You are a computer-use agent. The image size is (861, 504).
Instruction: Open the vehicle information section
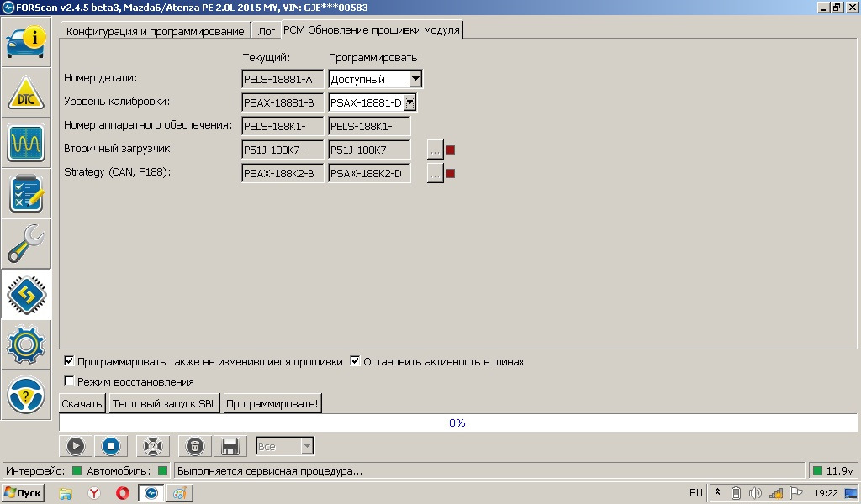coord(26,42)
